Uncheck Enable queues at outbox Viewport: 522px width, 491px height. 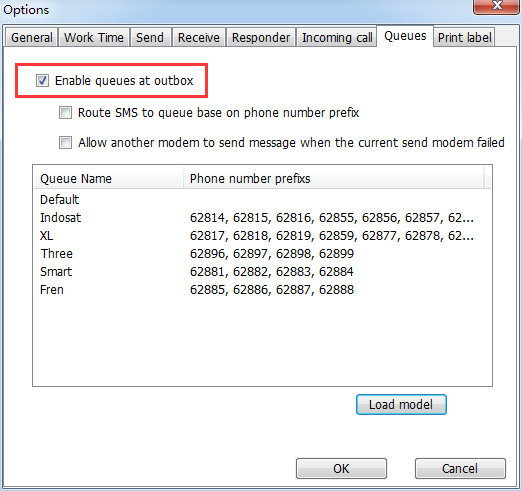click(42, 81)
